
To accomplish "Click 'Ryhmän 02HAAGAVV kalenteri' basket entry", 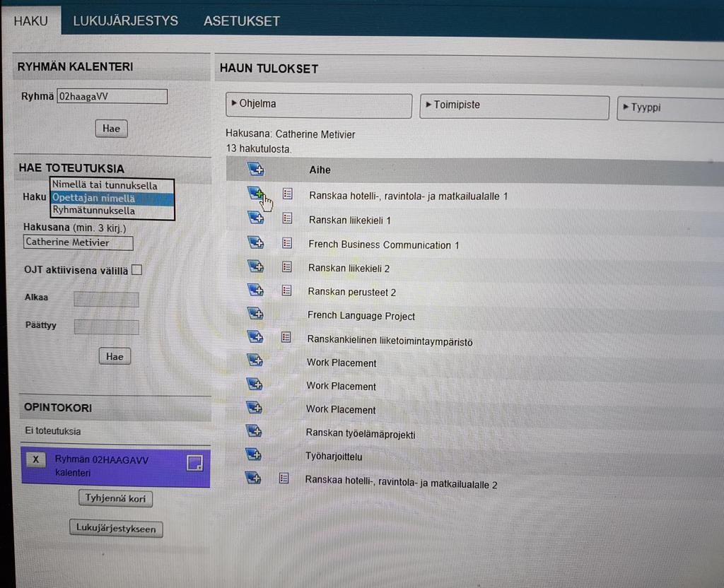I will click(115, 466).
